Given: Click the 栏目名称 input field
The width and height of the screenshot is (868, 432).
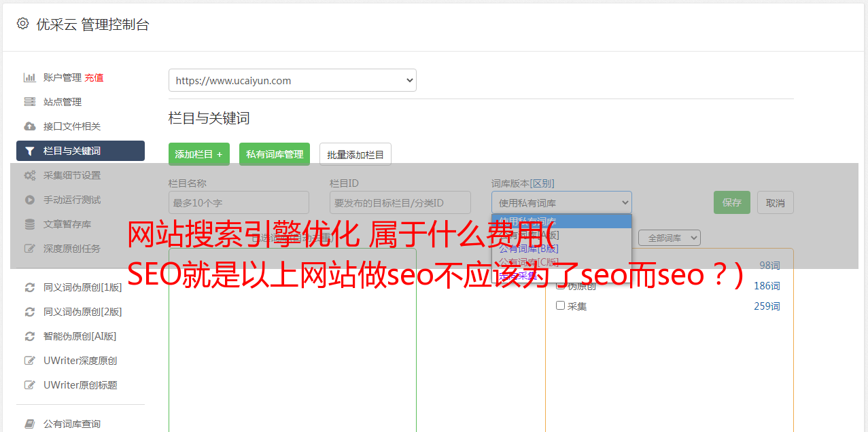Looking at the screenshot, I should (239, 202).
